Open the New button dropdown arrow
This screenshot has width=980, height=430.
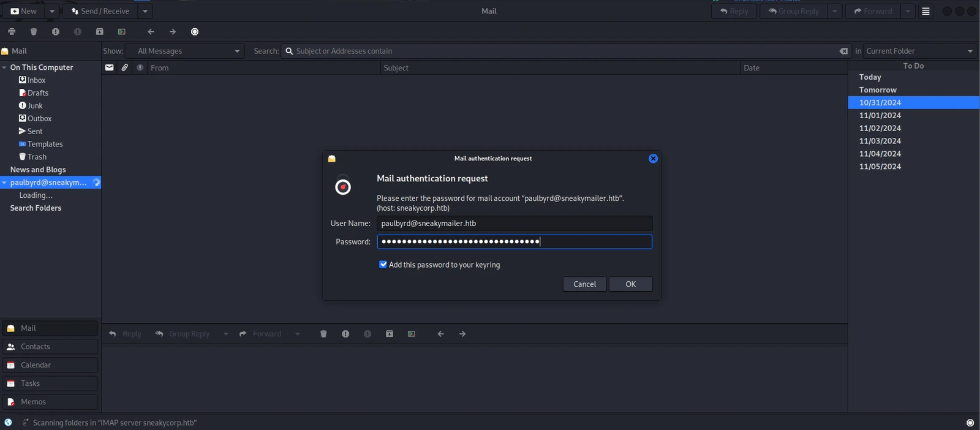click(x=52, y=11)
